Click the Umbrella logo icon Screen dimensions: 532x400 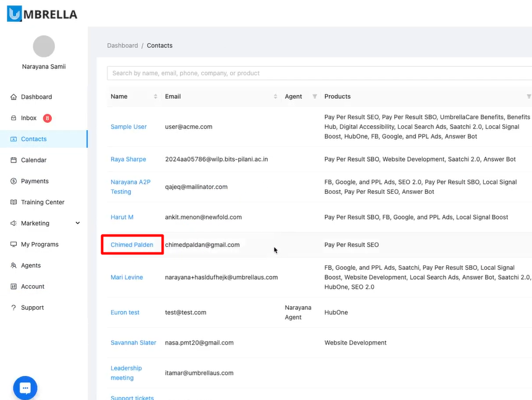[x=14, y=14]
